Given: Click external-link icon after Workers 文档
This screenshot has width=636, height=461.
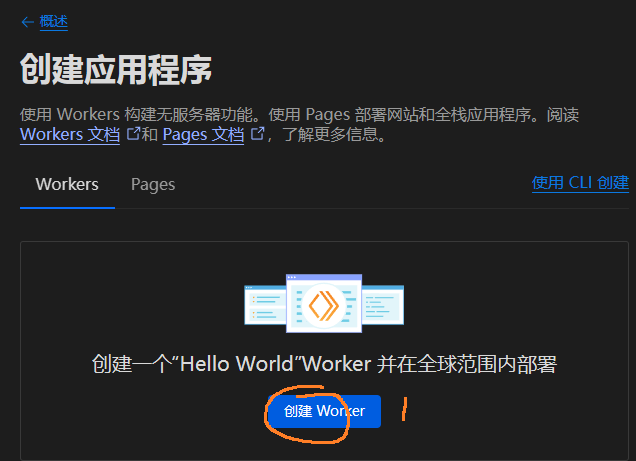Looking at the screenshot, I should pyautogui.click(x=133, y=133).
